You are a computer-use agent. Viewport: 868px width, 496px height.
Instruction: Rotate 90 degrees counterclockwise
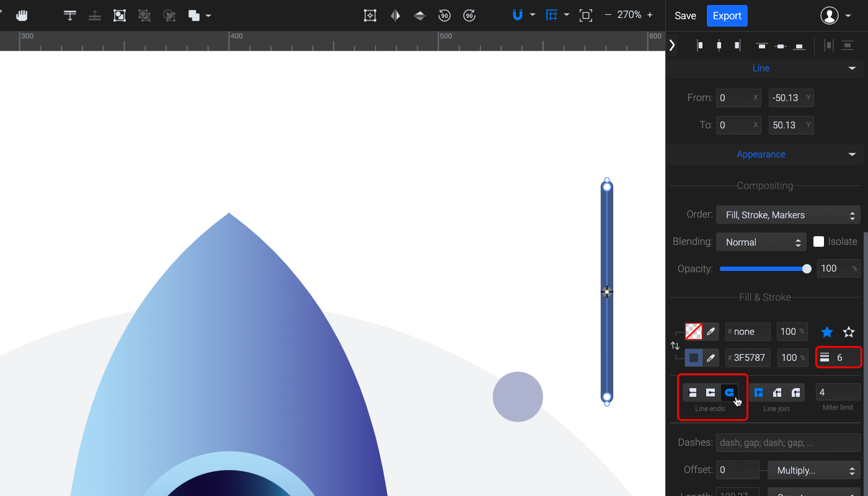(x=445, y=15)
